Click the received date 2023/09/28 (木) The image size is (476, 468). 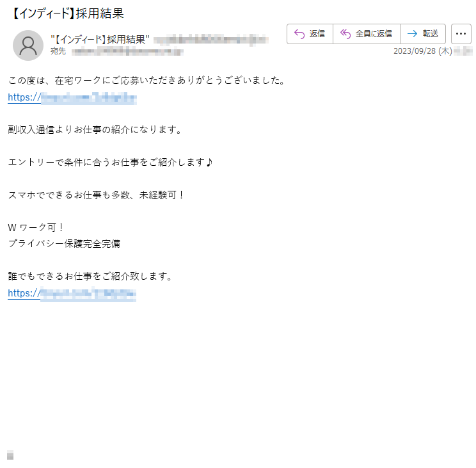tap(423, 51)
